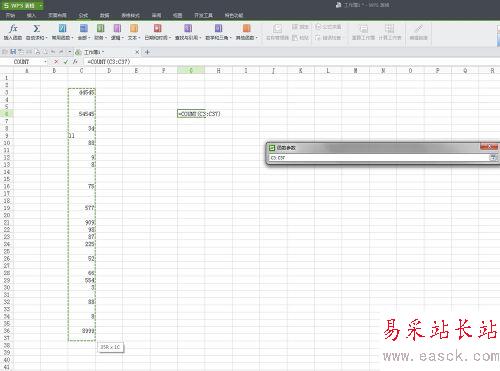Screen dimensions: 500x371
Task: Select the 公式 Formulas tab
Action: pos(83,15)
